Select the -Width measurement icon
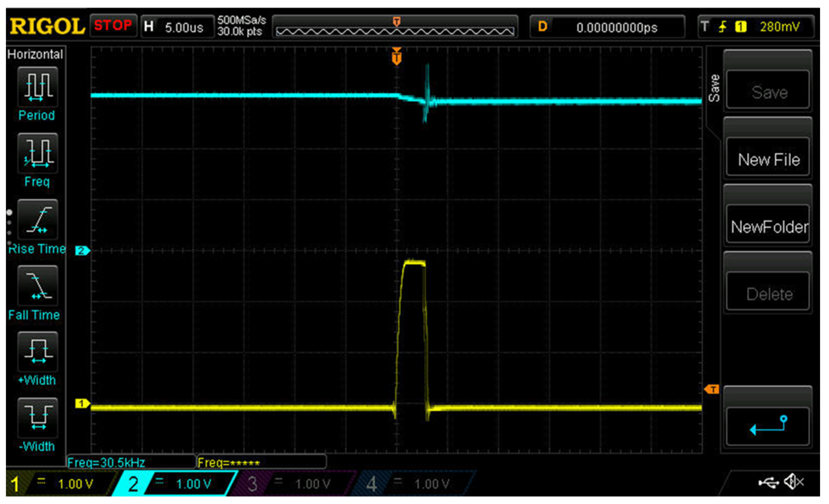Screen dimensions: 829x504 (x=38, y=418)
